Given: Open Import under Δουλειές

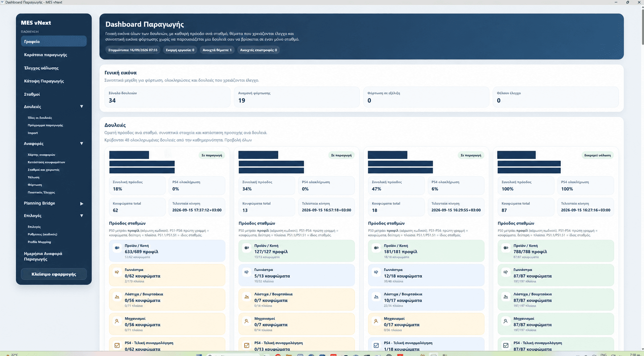Looking at the screenshot, I should pyautogui.click(x=33, y=133).
